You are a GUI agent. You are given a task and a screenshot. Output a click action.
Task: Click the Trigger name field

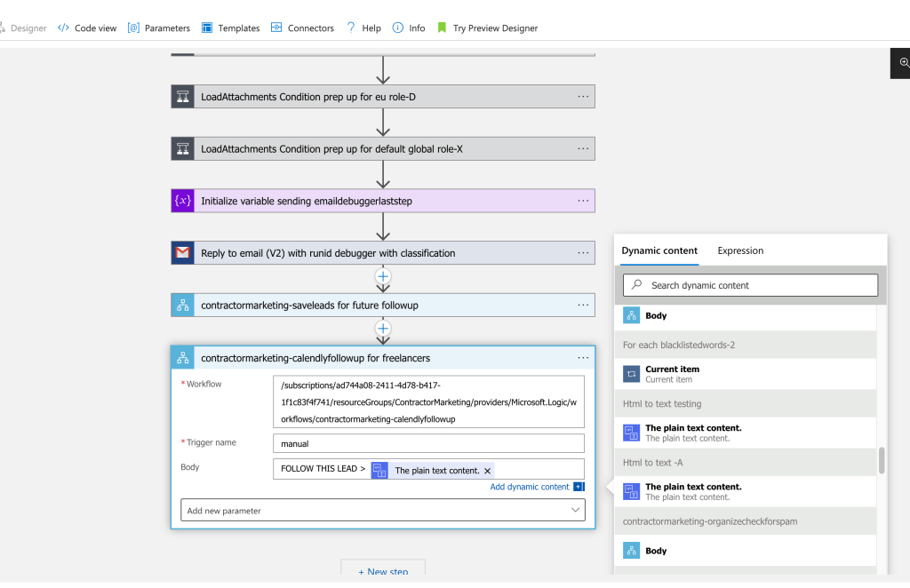(428, 443)
